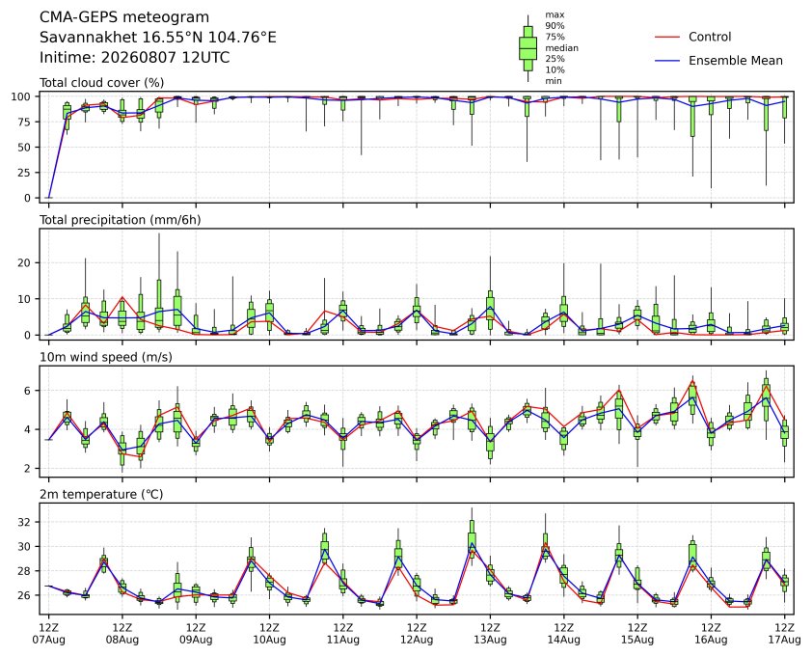
Task: Click the wind speed peak box before 17Aug
Action: [x=767, y=396]
